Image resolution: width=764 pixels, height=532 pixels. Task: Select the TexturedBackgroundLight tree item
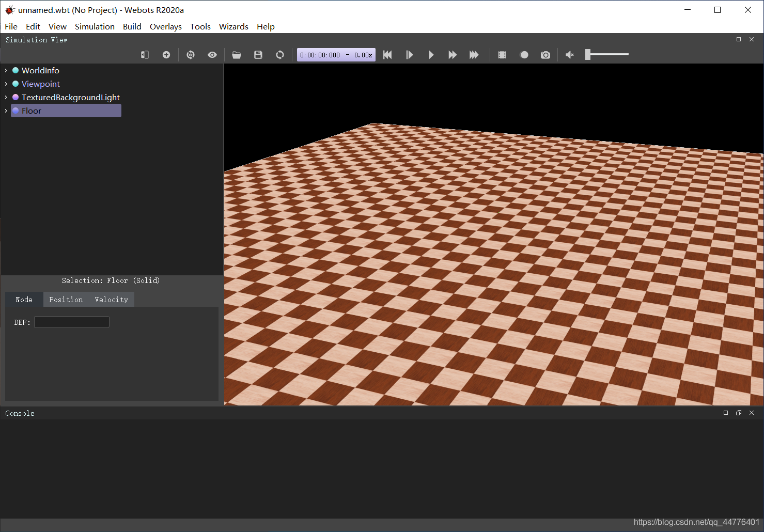71,97
